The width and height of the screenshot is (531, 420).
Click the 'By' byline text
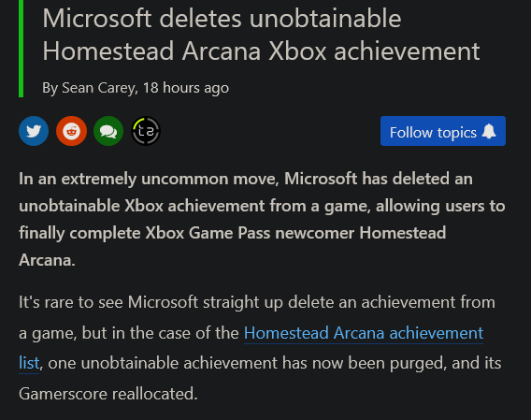pyautogui.click(x=50, y=88)
